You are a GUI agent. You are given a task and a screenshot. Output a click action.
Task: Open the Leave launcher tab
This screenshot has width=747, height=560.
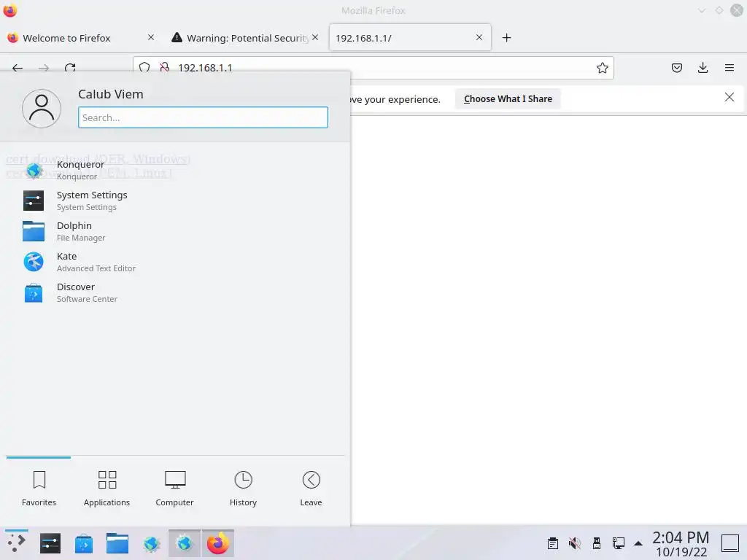click(x=311, y=489)
